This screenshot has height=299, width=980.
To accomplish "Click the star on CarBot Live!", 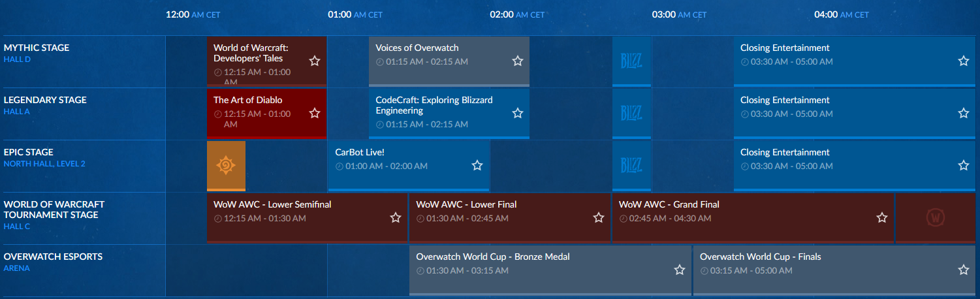I will [x=477, y=165].
